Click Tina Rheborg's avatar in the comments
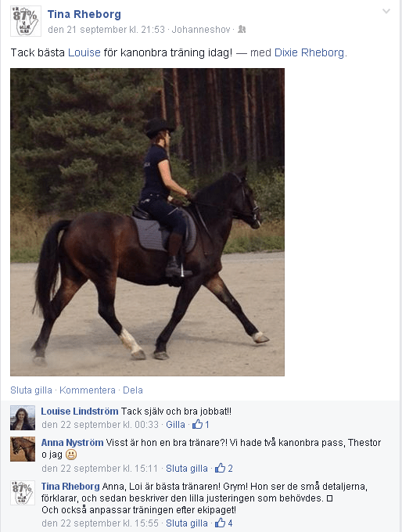The image size is (402, 532). [x=23, y=493]
